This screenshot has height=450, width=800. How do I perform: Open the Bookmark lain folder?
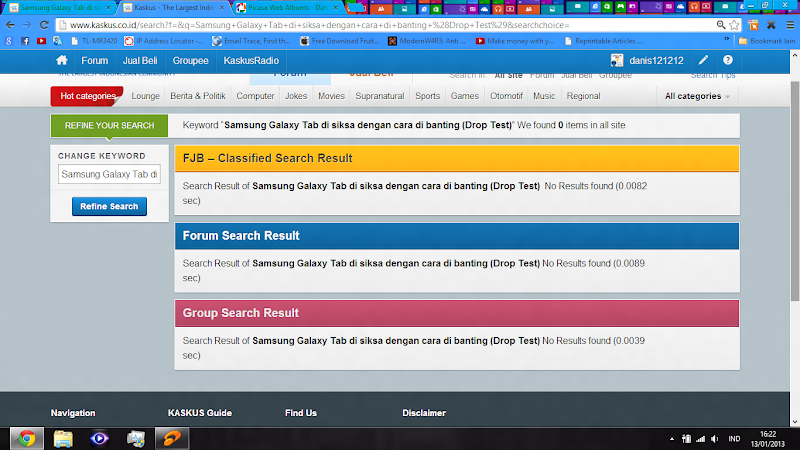[767, 41]
